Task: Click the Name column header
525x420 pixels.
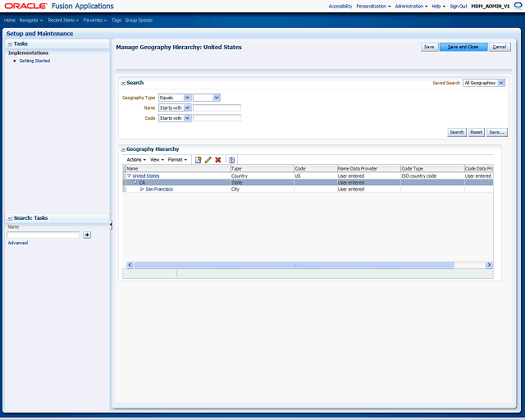Action: point(178,168)
